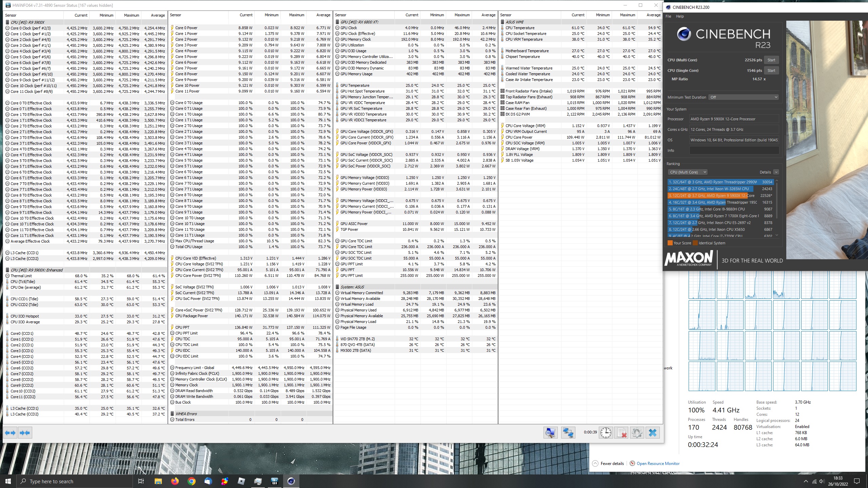
Task: Launch Google Chrome from the taskbar
Action: pyautogui.click(x=192, y=481)
